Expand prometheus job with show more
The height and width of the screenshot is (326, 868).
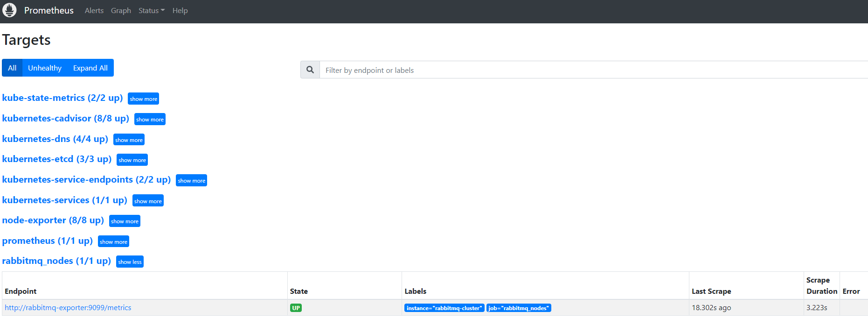[114, 241]
